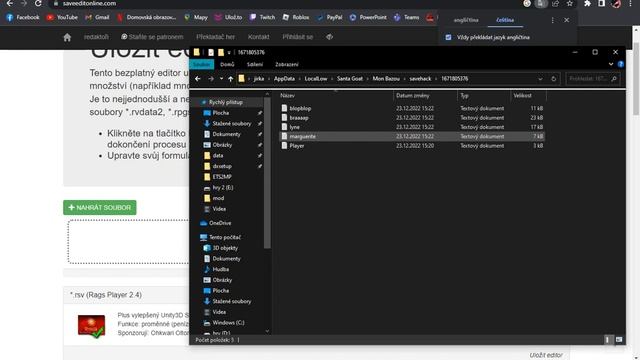Image resolution: width=640 pixels, height=360 pixels.
Task: Bookmark this page with the star icon
Action: (569, 4)
